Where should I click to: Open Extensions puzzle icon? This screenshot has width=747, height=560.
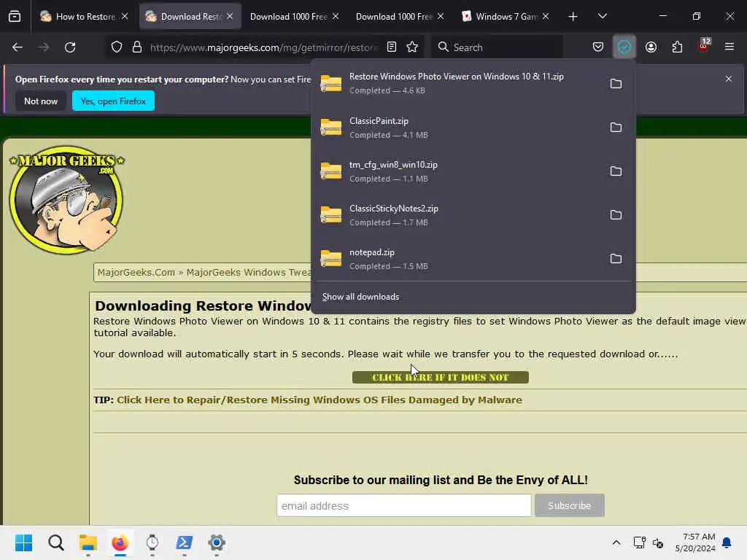coord(677,47)
